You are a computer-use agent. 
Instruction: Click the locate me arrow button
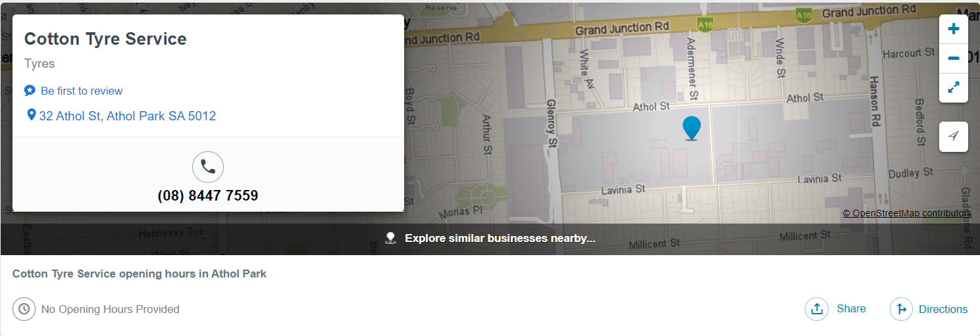pyautogui.click(x=953, y=136)
